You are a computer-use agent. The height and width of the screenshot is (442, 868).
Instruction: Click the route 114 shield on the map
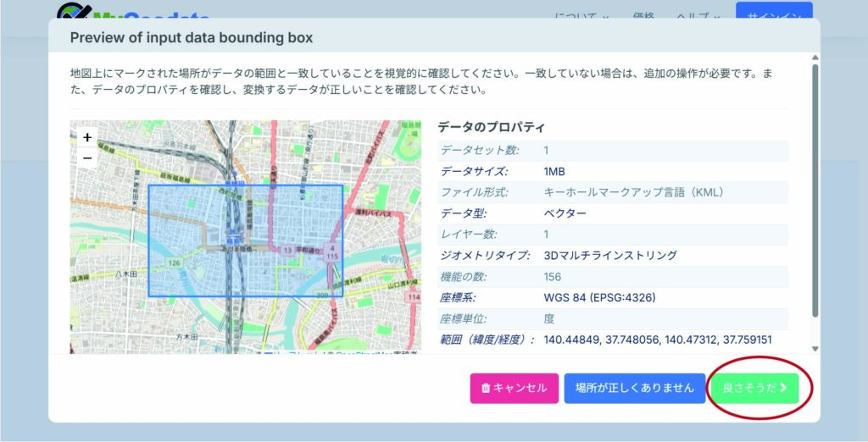[413, 297]
